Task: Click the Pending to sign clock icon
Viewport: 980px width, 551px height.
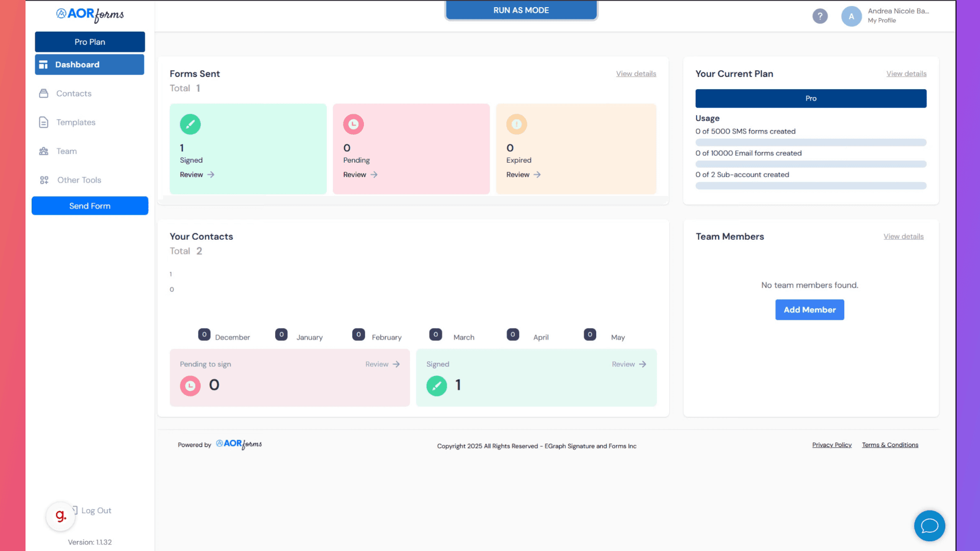Action: coord(190,386)
